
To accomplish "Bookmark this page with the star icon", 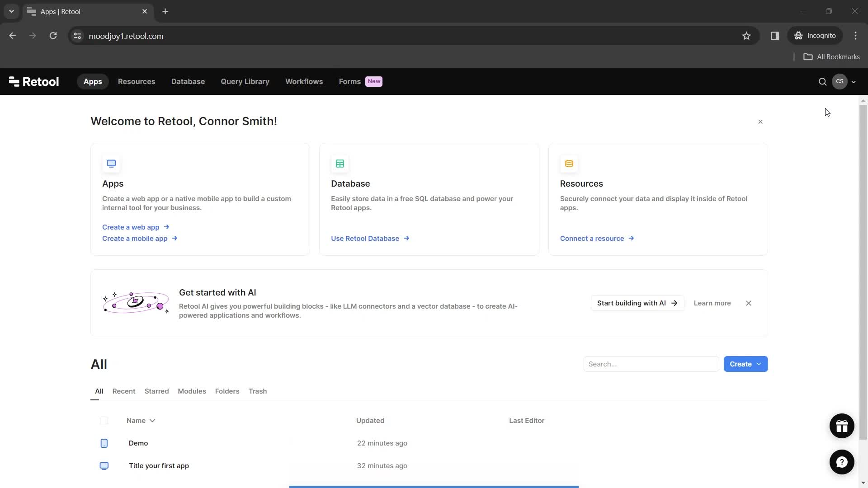I will tap(746, 36).
